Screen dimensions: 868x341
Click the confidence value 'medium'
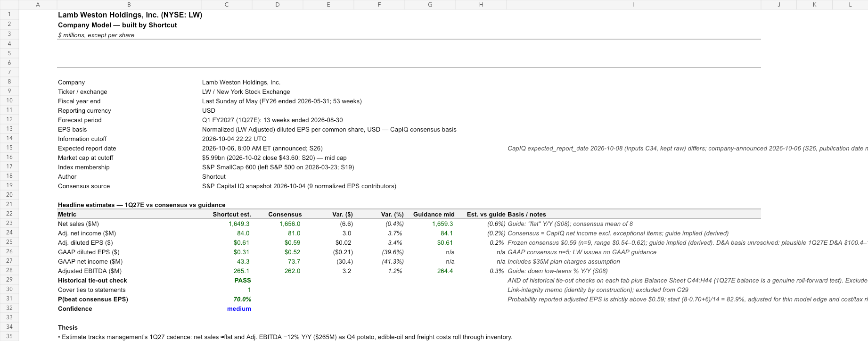coord(239,309)
